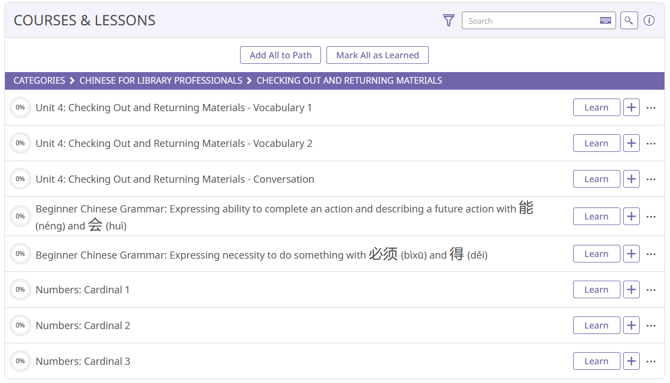Select 'Unit 4: Checking Out and Returning Materials - Vocabulary 1' title
Image resolution: width=670 pixels, height=383 pixels.
click(x=173, y=108)
